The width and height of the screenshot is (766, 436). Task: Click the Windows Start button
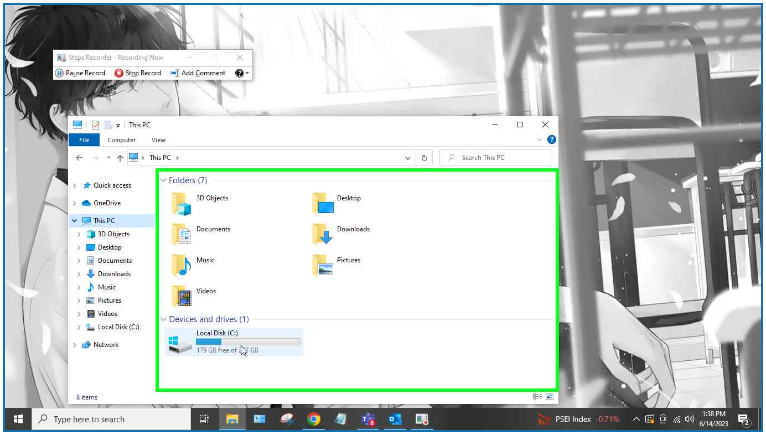point(19,419)
